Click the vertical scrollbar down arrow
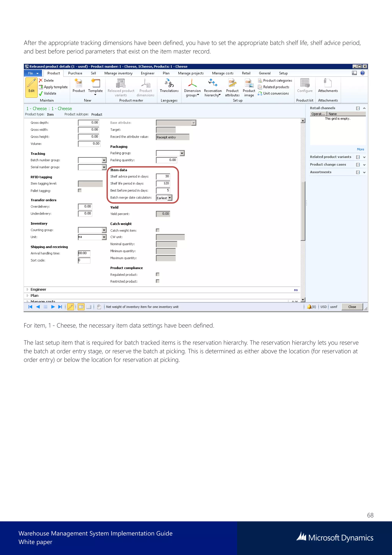 [303, 300]
